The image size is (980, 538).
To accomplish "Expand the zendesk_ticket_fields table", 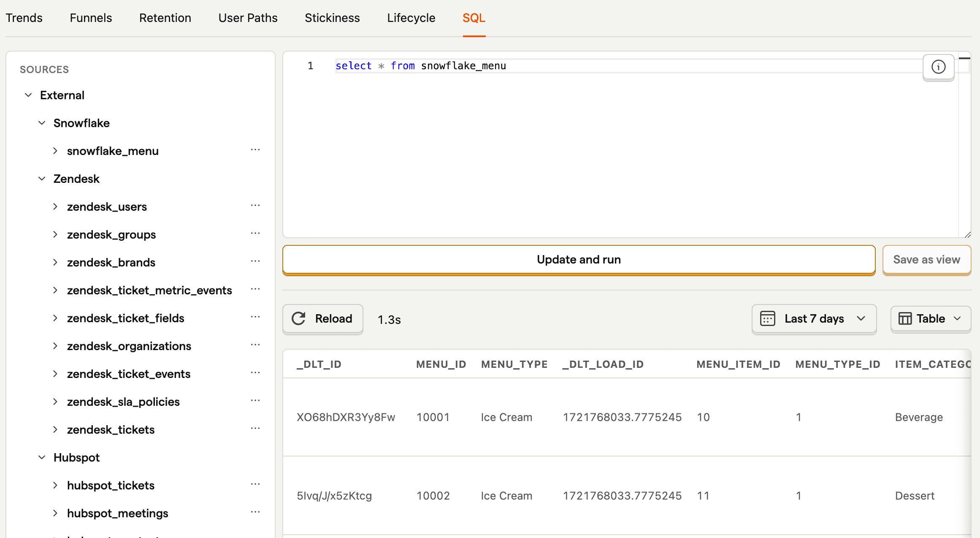I will pyautogui.click(x=55, y=318).
